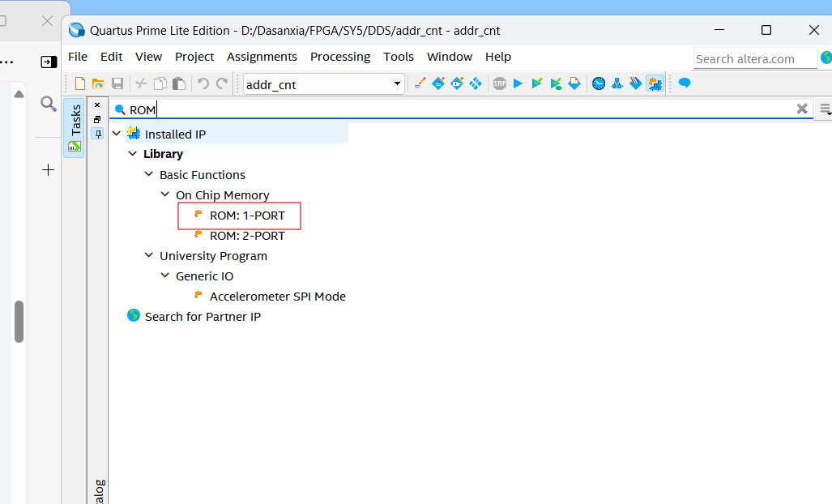The height and width of the screenshot is (504, 832).
Task: Select University Program label
Action: (x=213, y=256)
